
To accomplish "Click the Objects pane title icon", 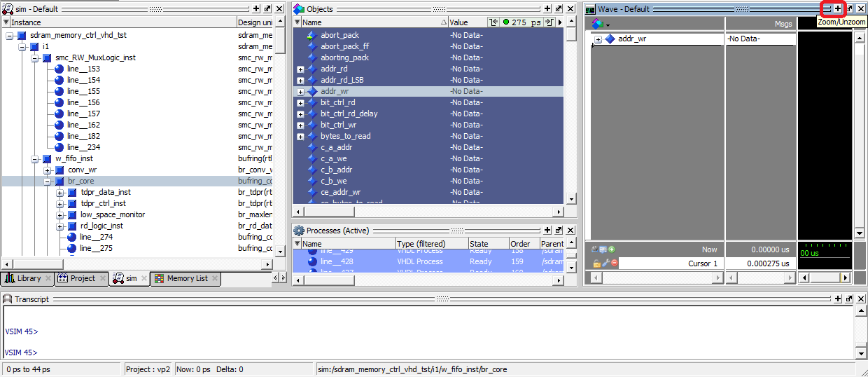I will pos(299,9).
